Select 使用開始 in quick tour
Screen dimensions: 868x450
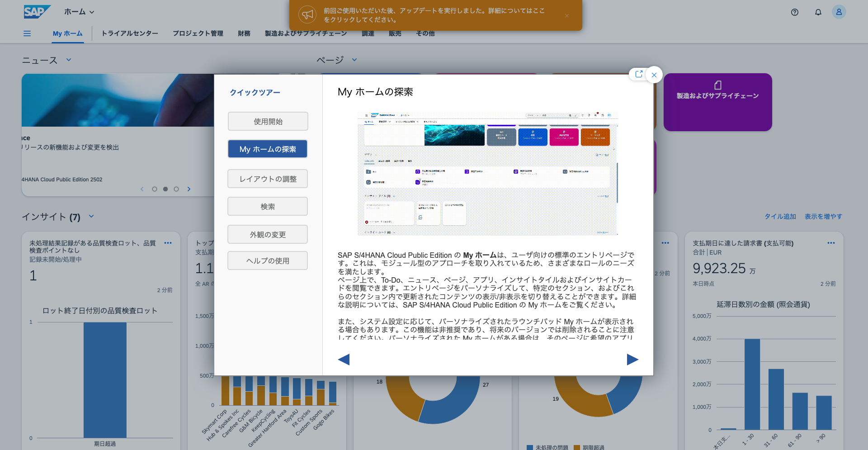tap(268, 121)
